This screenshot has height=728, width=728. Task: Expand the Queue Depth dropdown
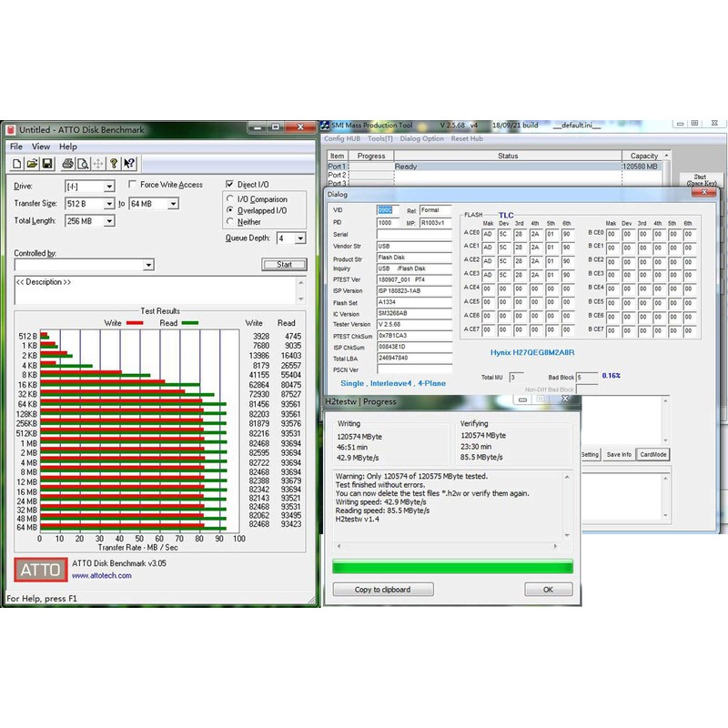299,238
